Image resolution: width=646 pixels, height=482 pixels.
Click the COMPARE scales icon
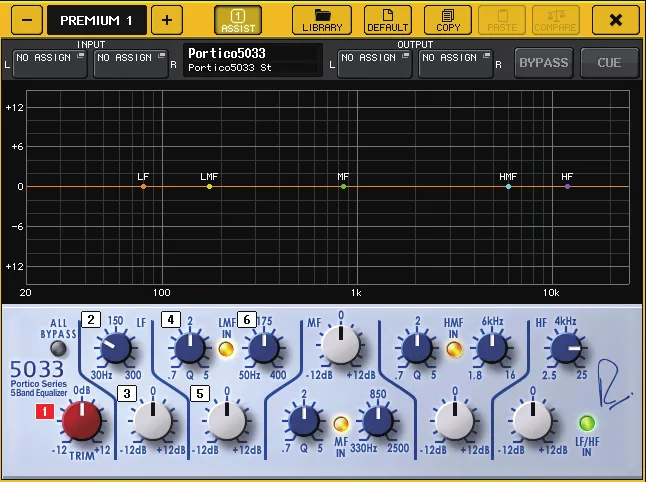(x=555, y=20)
